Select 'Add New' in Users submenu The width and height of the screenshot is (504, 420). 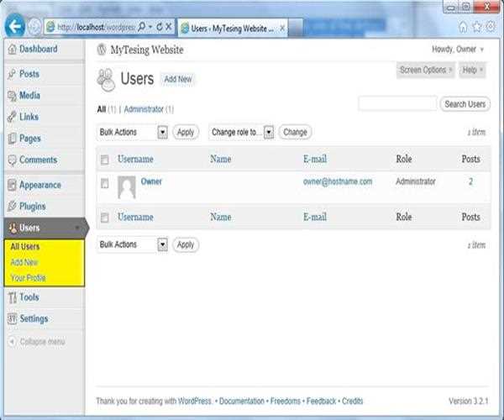click(x=24, y=262)
